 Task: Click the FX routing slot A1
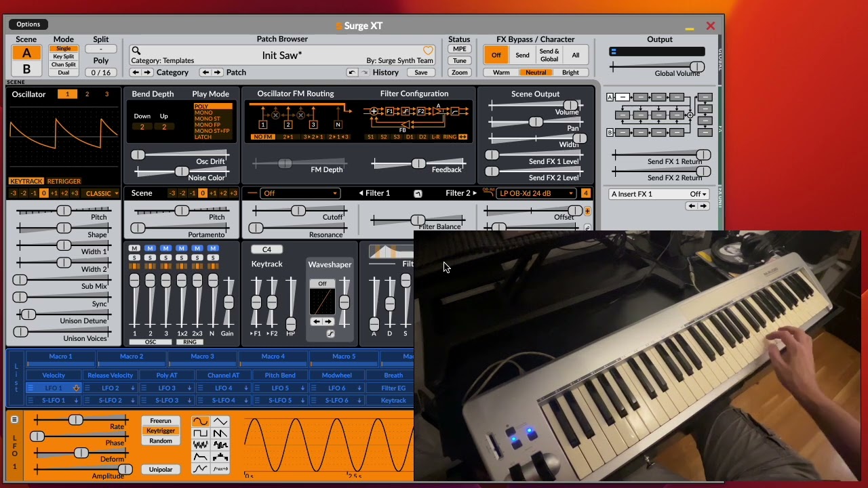[623, 98]
